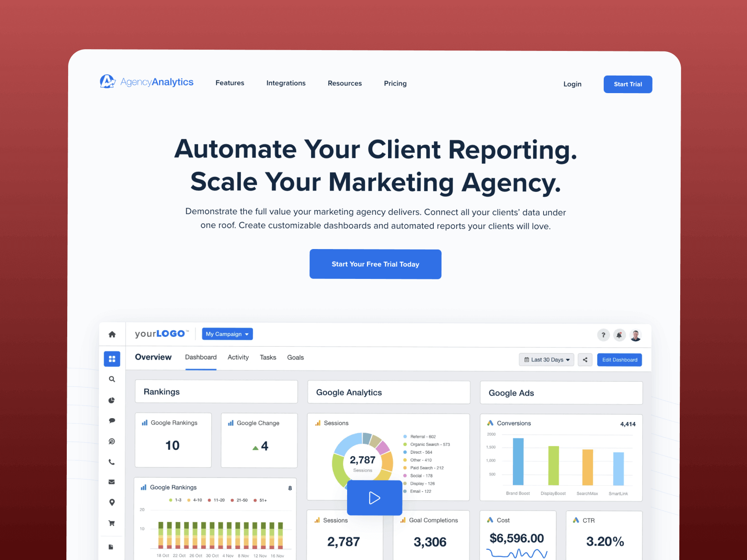This screenshot has height=560, width=747.
Task: Click the Brand Boost blue bar
Action: (518, 462)
